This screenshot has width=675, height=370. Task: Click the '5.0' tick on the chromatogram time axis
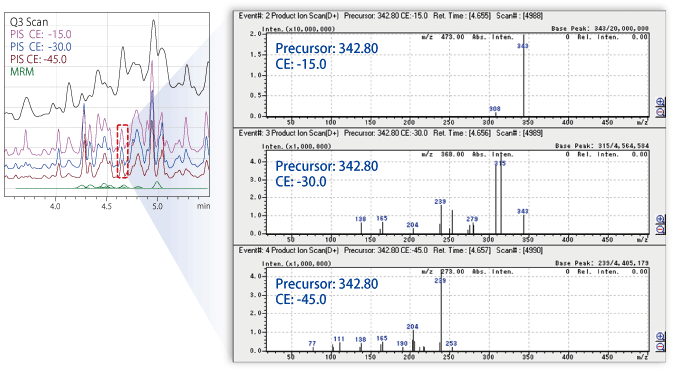click(x=158, y=206)
